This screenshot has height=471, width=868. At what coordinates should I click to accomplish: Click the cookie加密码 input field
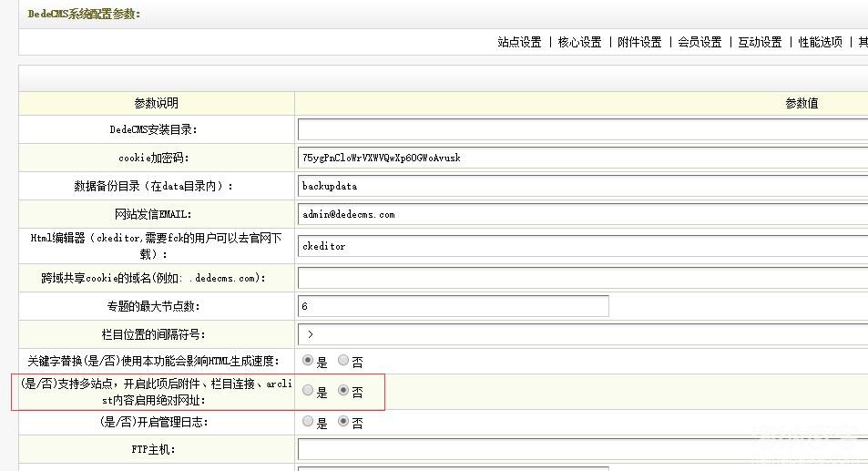coord(583,158)
